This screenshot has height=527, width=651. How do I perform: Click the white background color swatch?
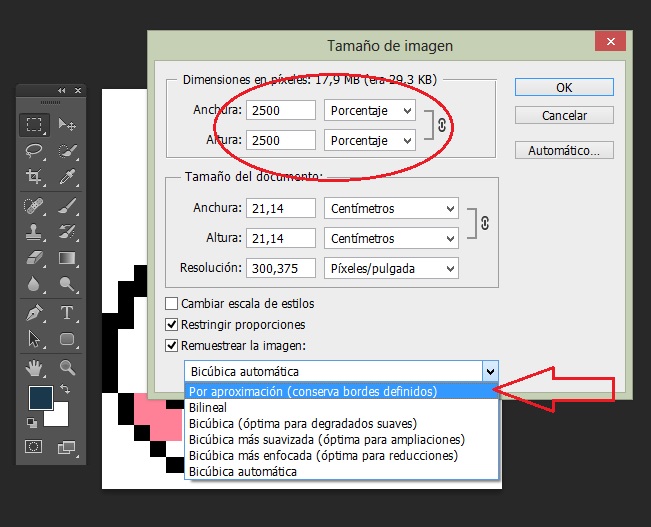pos(59,417)
